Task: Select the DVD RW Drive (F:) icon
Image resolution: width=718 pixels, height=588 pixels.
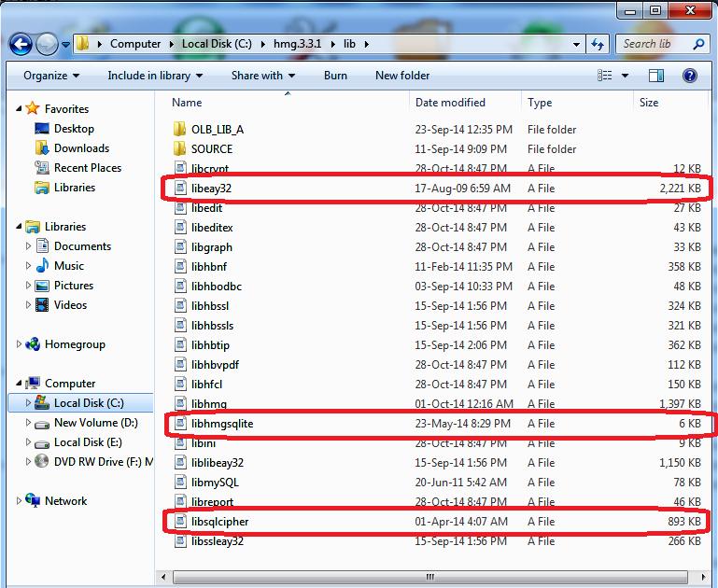Action: (x=42, y=462)
